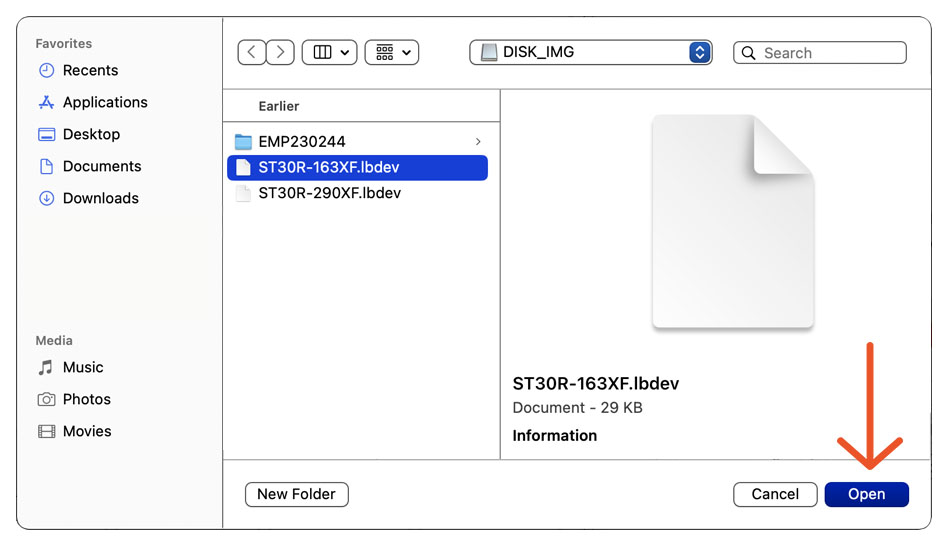Viewport: 948px width, 546px height.
Task: Click the ST30R-163XF.lbdev file icon in list
Action: click(x=243, y=167)
